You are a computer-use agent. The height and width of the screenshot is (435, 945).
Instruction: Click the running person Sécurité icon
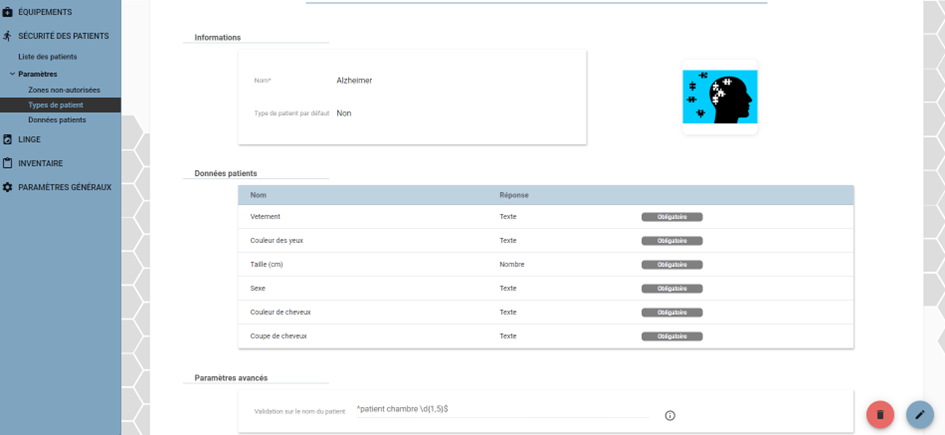(7, 36)
